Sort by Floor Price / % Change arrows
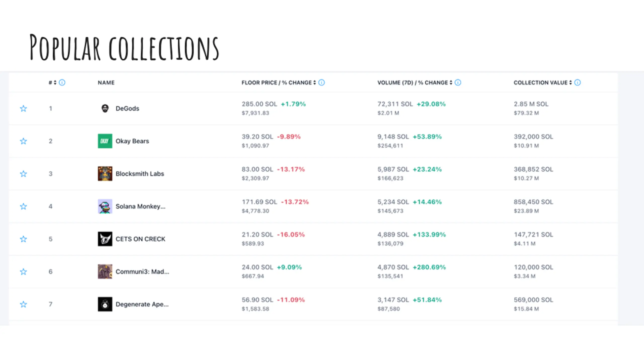 pyautogui.click(x=314, y=82)
